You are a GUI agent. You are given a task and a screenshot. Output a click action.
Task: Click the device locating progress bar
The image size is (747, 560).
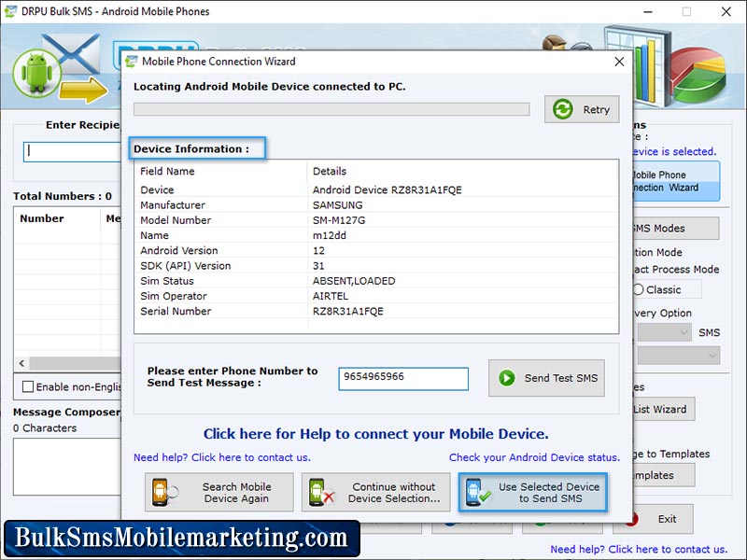point(331,108)
